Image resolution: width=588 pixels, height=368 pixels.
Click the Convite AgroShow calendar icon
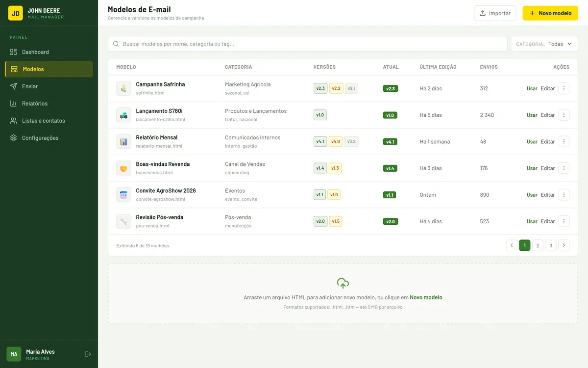[123, 194]
